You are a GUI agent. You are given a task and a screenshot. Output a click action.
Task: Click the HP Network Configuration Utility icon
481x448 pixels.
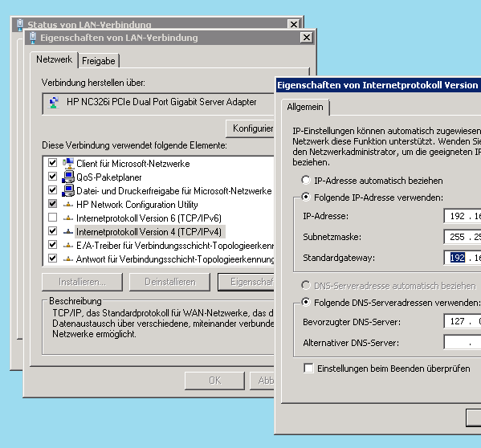[x=68, y=205]
